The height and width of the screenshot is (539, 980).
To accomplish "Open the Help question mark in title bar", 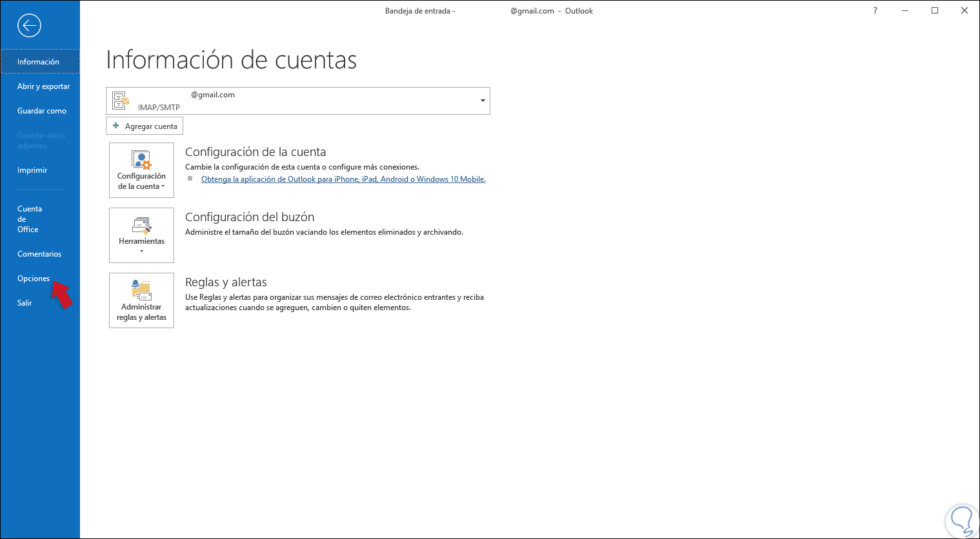I will (x=875, y=11).
